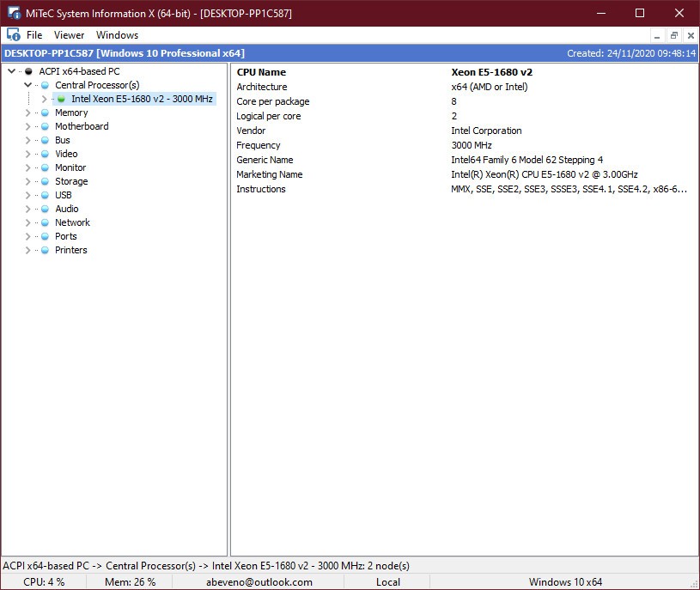Image resolution: width=700 pixels, height=590 pixels.
Task: Select Printers in the tree
Action: tap(71, 250)
